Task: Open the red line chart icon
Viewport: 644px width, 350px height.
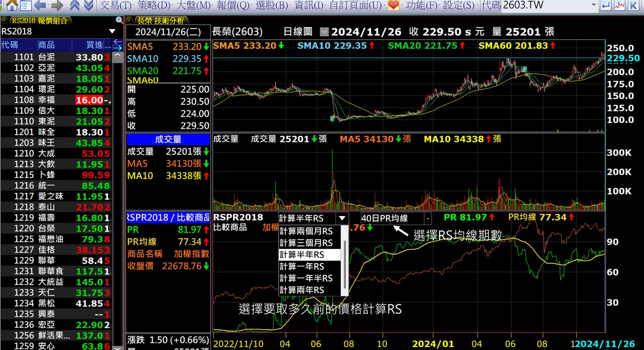Action: click(x=619, y=5)
